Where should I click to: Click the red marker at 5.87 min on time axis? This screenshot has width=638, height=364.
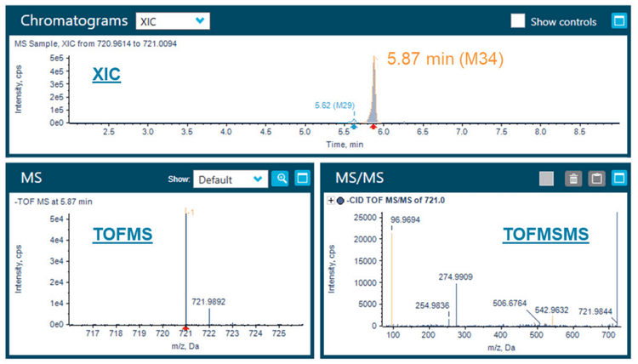click(x=373, y=126)
